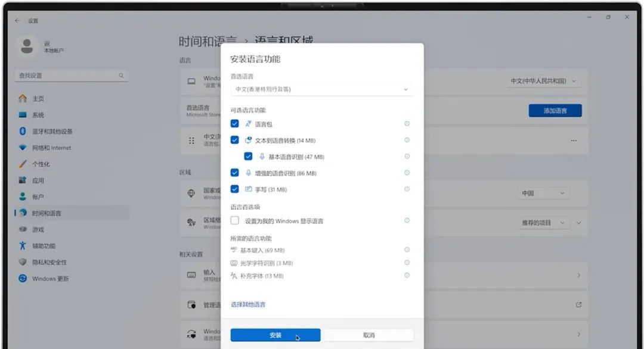Open the 推荐的项目 regional format dropdown

click(x=543, y=223)
